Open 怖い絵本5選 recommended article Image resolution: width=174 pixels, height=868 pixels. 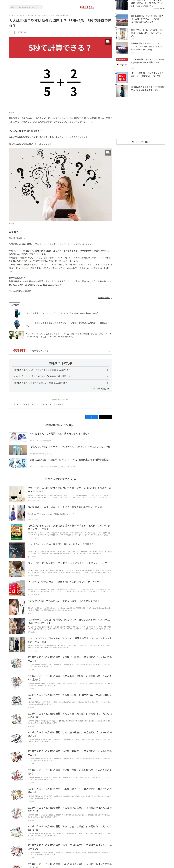click(61, 544)
